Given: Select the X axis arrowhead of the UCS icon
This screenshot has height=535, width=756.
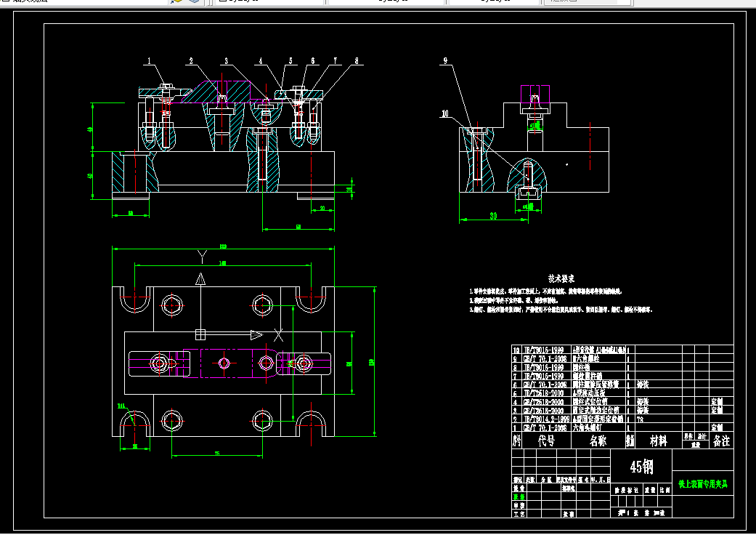Looking at the screenshot, I should (256, 335).
